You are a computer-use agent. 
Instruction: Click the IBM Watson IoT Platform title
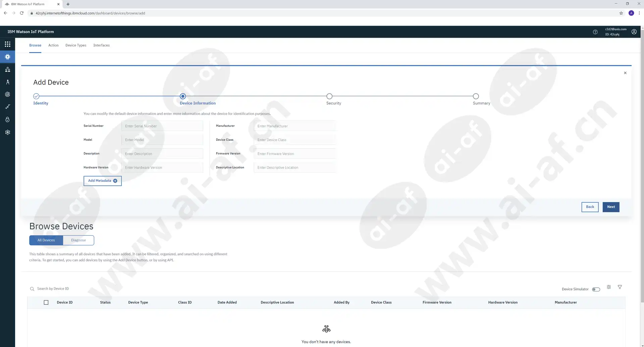click(31, 32)
